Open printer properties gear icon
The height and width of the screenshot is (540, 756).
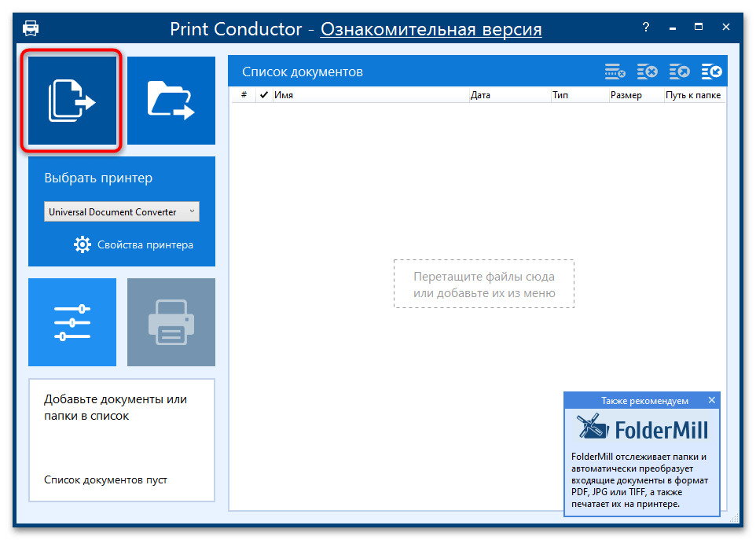click(x=83, y=244)
